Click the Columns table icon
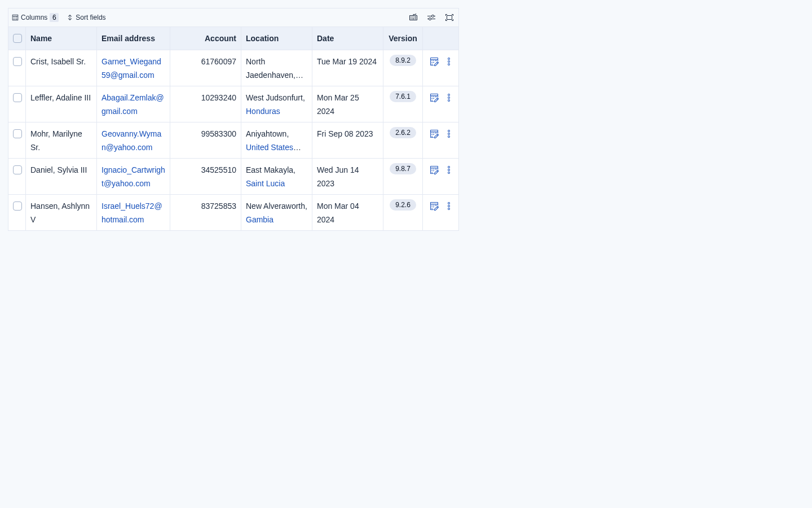Viewport: 812px width, 508px height. [15, 17]
